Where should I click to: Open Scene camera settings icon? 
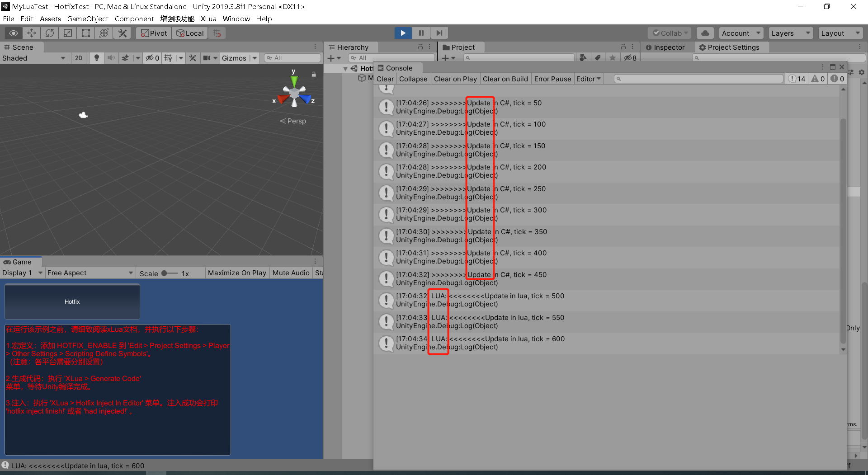tap(207, 58)
